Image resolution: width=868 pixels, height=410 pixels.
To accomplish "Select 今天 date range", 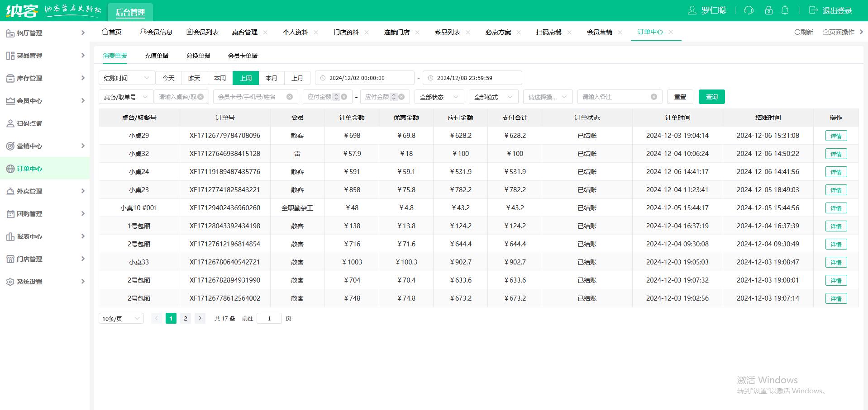I will point(168,78).
